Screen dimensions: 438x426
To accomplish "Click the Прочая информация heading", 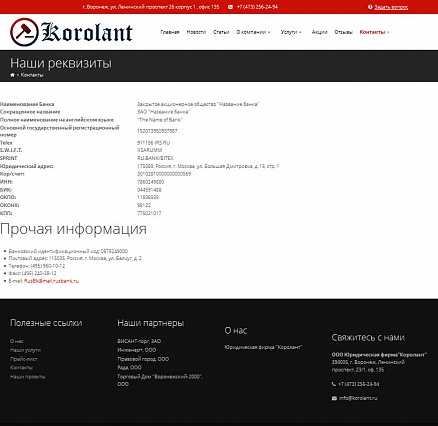I will coord(73,229).
